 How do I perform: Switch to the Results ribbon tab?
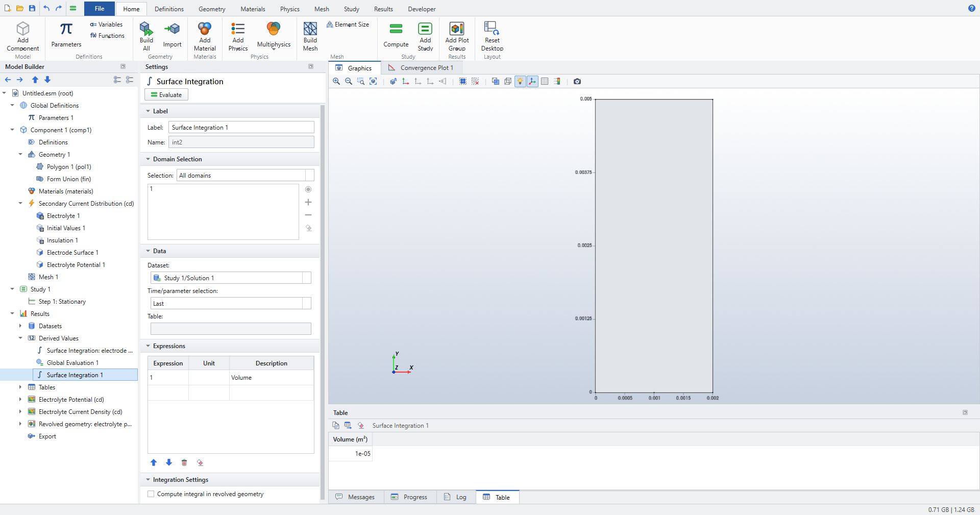pyautogui.click(x=383, y=9)
